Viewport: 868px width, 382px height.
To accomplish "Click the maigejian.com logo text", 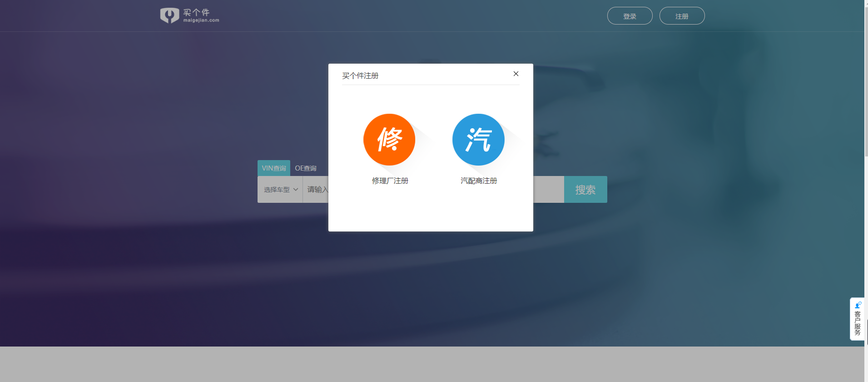I will point(201,20).
